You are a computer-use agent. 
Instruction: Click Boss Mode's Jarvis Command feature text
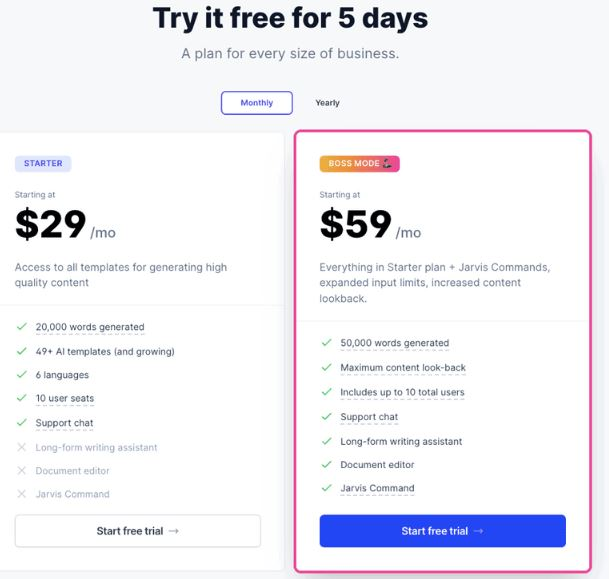(x=378, y=488)
